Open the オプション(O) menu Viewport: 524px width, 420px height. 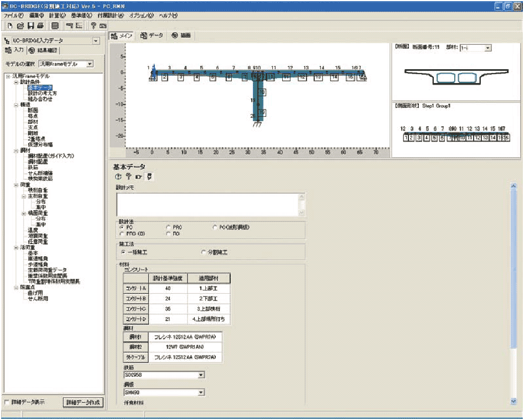point(141,15)
